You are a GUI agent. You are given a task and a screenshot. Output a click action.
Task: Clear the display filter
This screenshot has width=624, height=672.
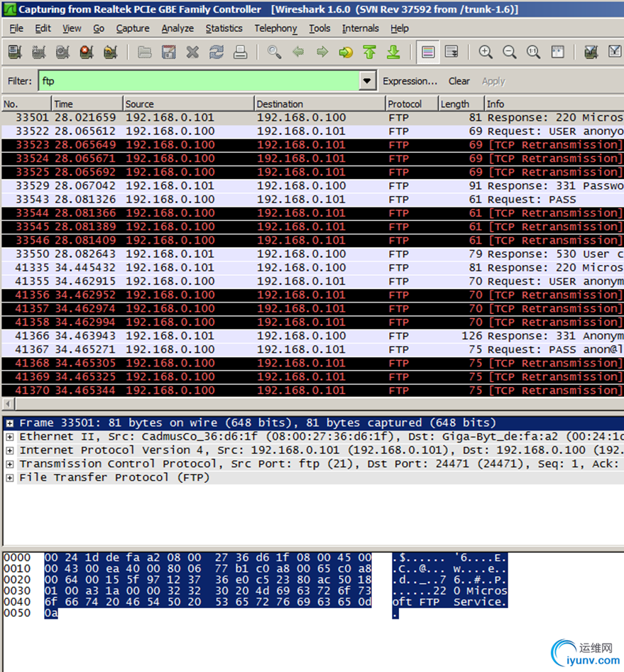459,81
